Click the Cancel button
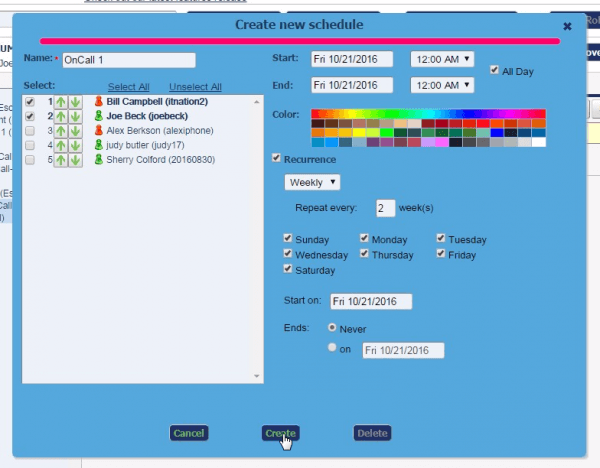The image size is (600, 468). (x=189, y=433)
